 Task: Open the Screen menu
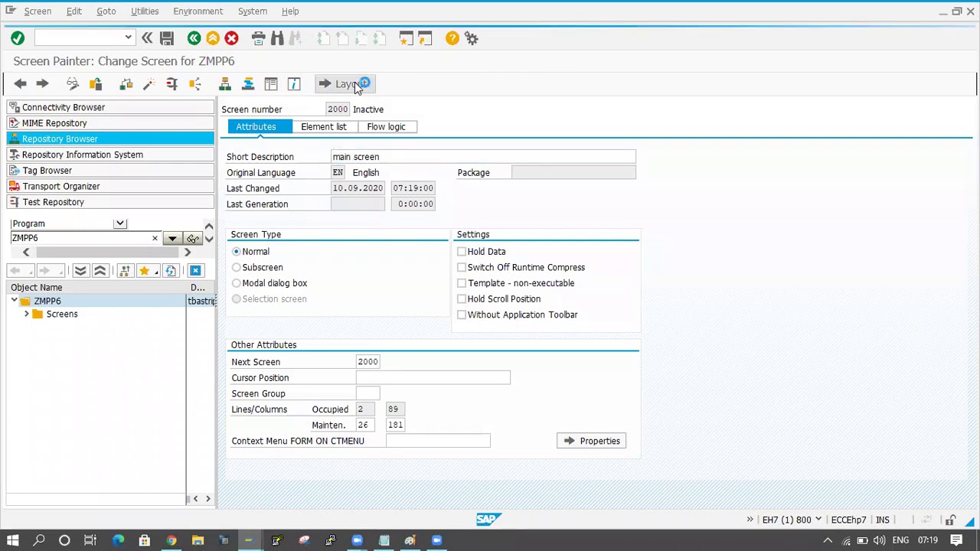point(38,11)
